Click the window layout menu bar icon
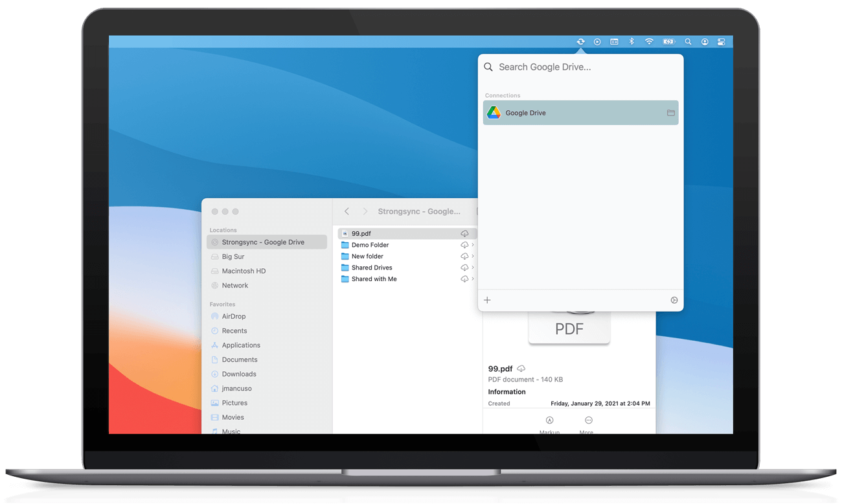 click(x=614, y=41)
